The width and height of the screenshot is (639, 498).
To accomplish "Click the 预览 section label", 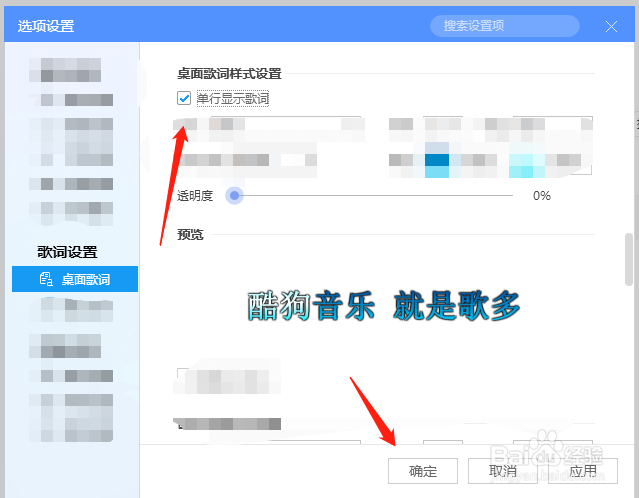I will 190,235.
